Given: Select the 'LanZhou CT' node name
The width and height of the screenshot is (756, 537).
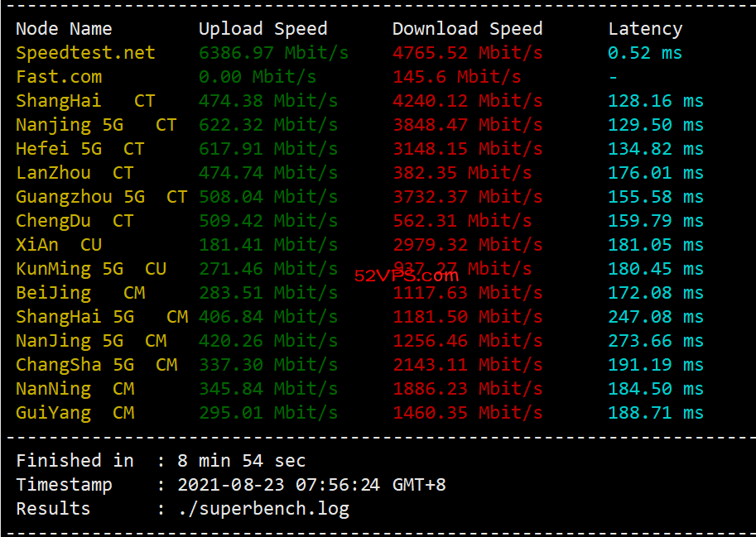Looking at the screenshot, I should tap(75, 173).
